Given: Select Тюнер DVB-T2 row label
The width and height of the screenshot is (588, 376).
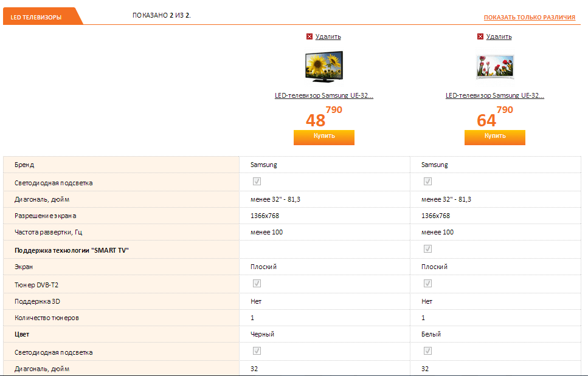Looking at the screenshot, I should (x=36, y=285).
